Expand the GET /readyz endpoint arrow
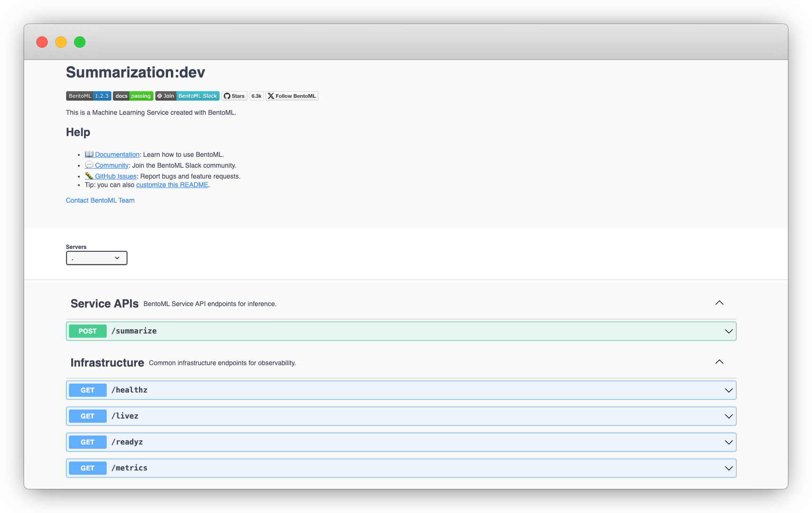The width and height of the screenshot is (812, 513). click(729, 442)
